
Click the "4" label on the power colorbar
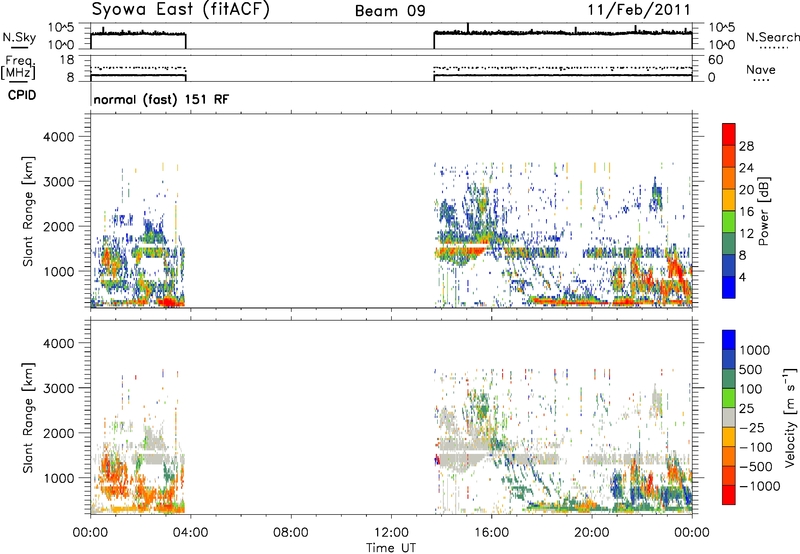click(x=742, y=277)
